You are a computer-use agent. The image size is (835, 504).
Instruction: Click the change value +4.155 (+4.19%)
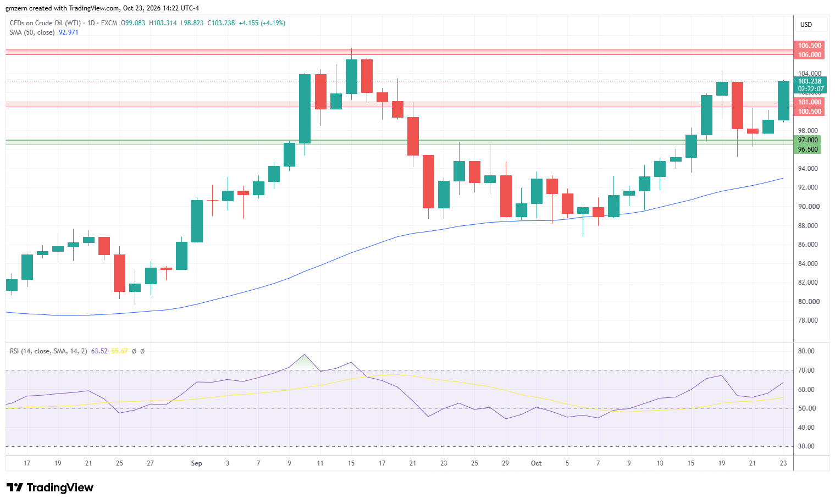[262, 23]
